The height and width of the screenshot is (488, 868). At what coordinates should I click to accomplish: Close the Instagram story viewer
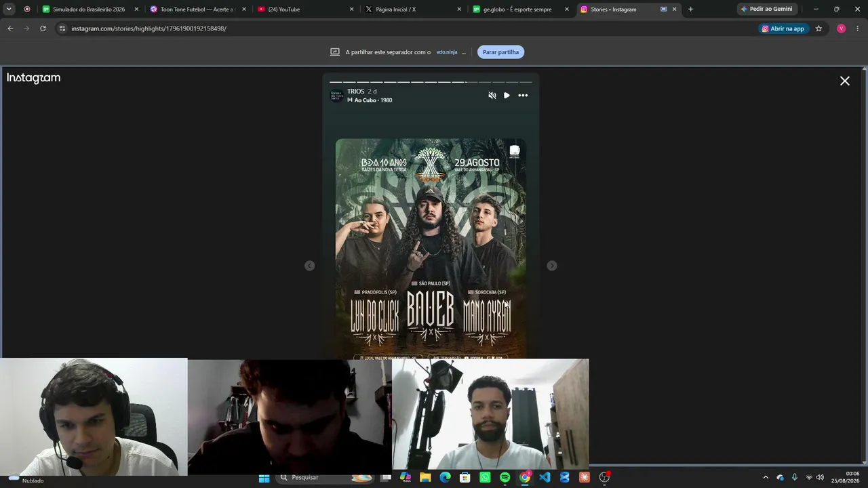pos(845,81)
